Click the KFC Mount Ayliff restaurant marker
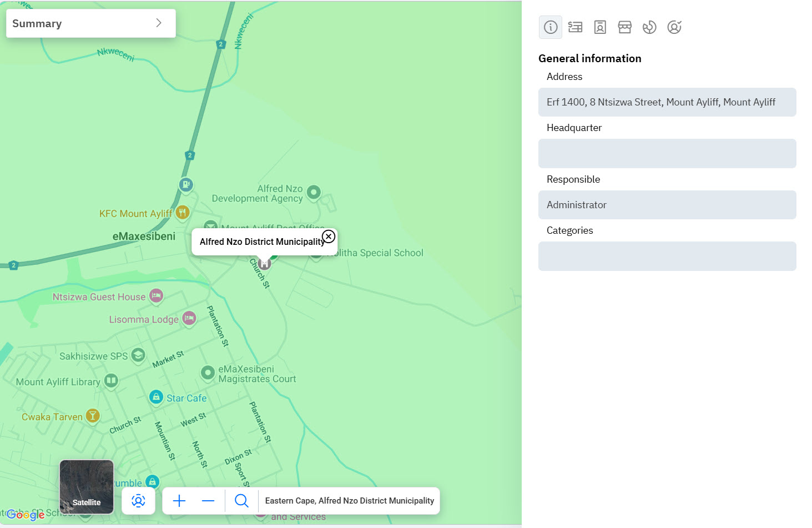The width and height of the screenshot is (812, 528). click(183, 212)
